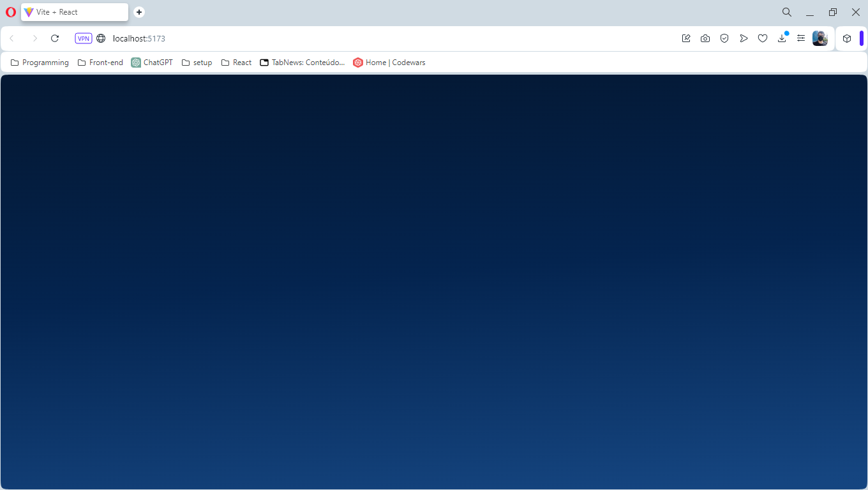The width and height of the screenshot is (868, 490).
Task: Select the Vite + React tab
Action: 75,12
